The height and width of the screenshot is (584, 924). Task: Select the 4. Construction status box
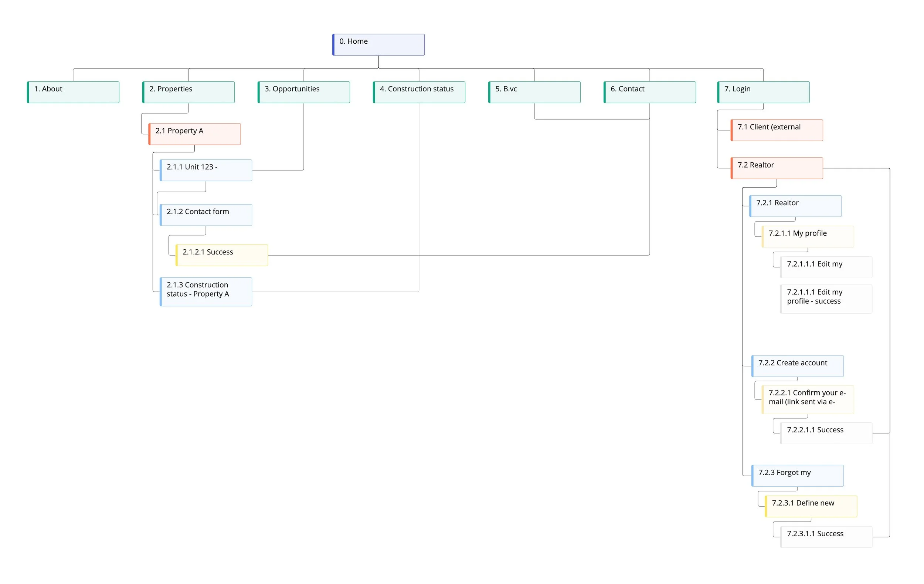[418, 92]
